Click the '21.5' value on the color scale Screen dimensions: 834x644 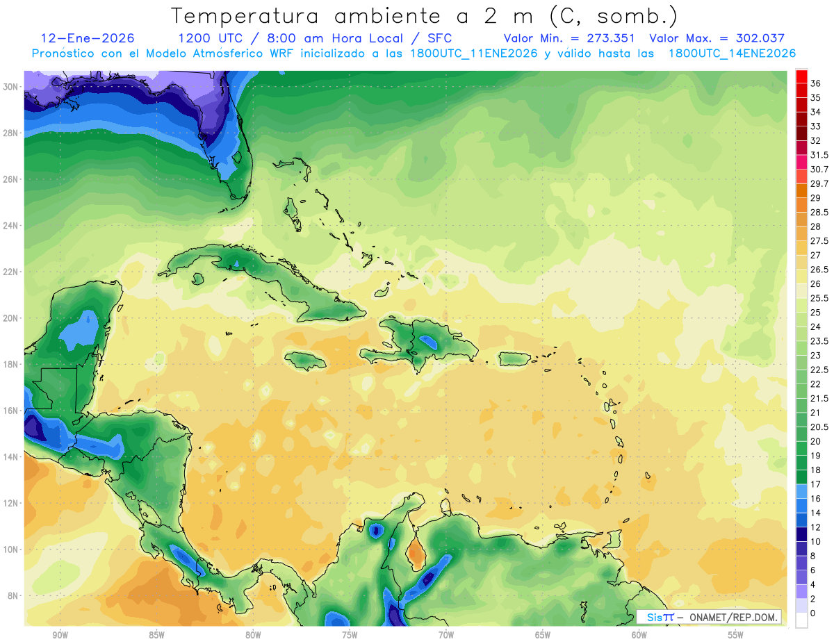coord(819,399)
